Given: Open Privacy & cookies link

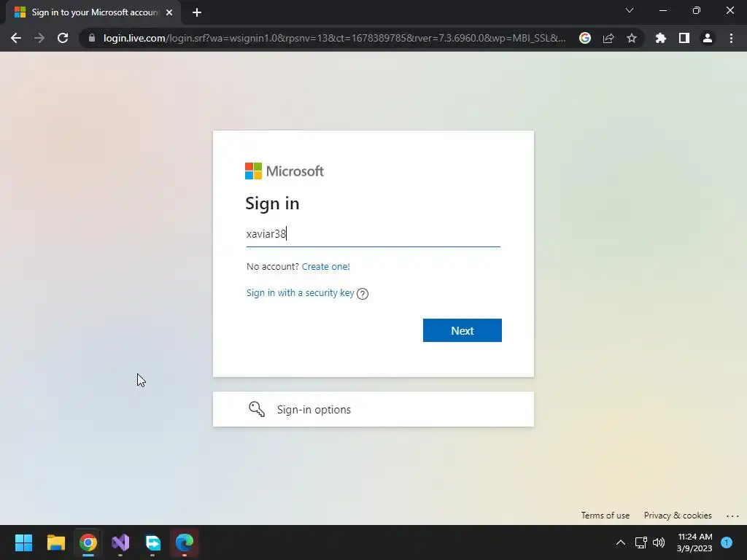Looking at the screenshot, I should 678,516.
